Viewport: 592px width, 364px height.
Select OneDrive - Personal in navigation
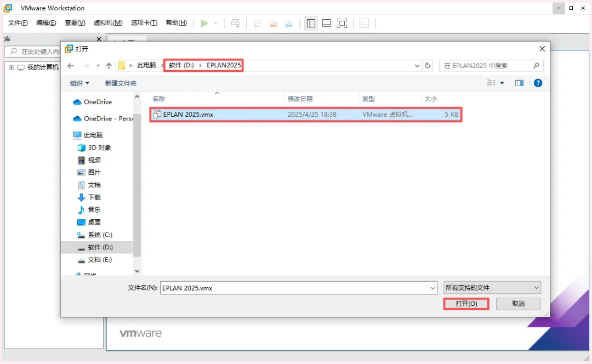click(x=103, y=118)
